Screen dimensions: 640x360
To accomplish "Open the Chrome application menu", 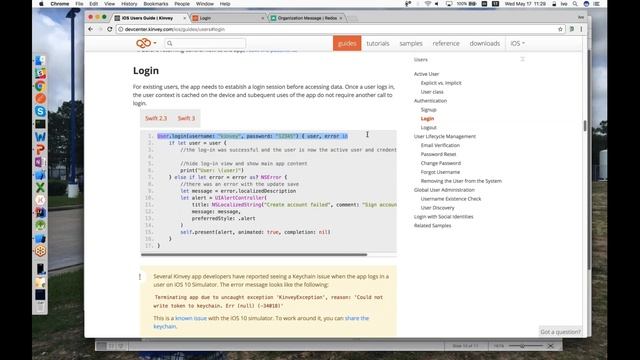I will coord(60,4).
